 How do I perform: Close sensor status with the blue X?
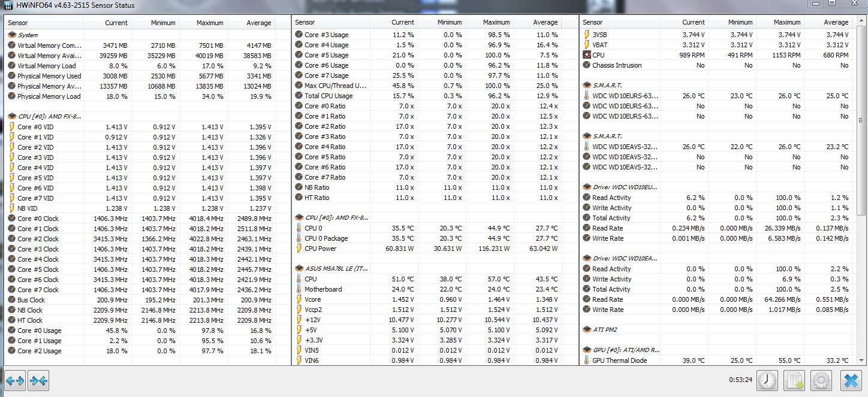(851, 380)
